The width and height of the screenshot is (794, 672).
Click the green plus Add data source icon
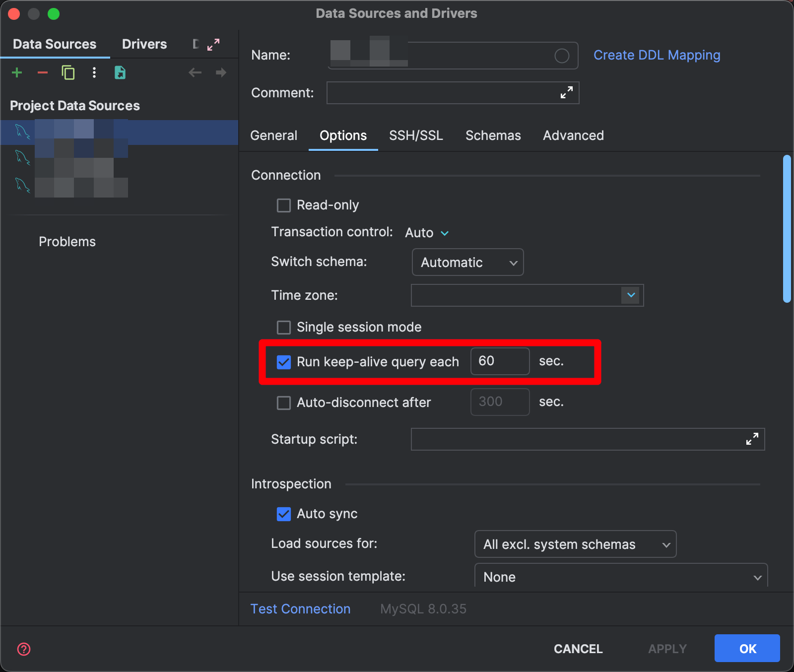(x=17, y=73)
